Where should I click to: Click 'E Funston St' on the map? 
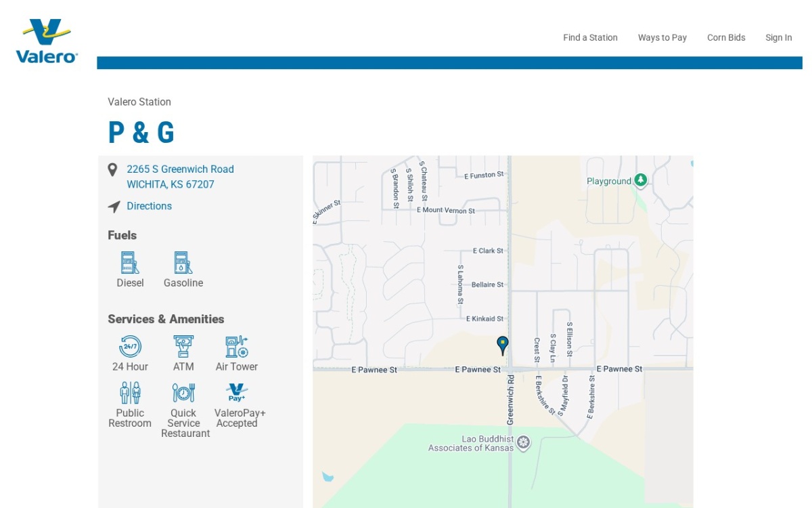(484, 175)
